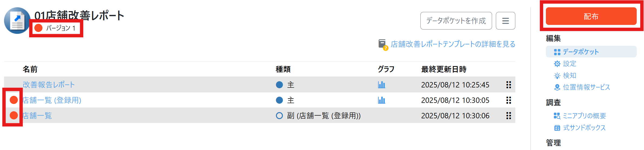Click the hollow 副 type circle for 店舗一覧
This screenshot has height=150, width=644.
(279, 116)
